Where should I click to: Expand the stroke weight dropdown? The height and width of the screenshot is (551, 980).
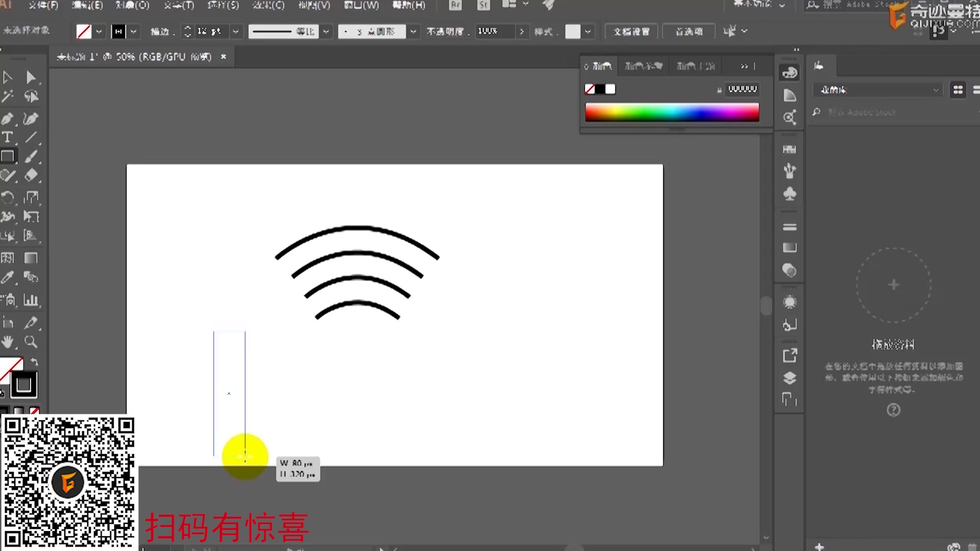click(235, 32)
